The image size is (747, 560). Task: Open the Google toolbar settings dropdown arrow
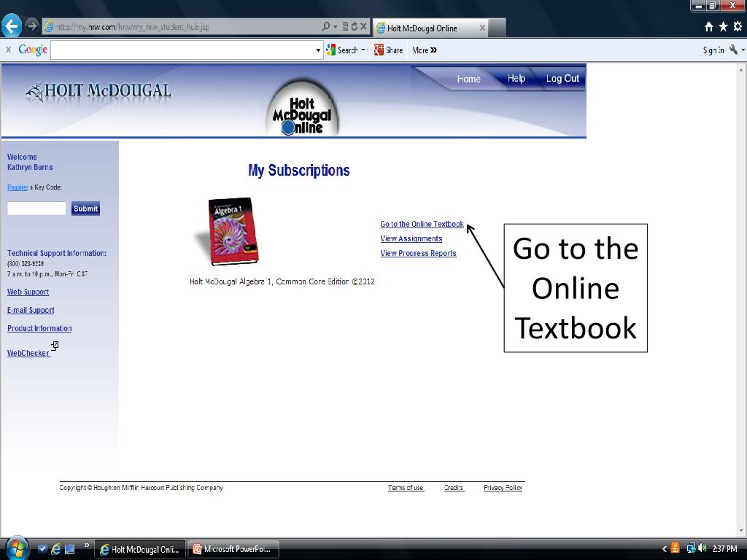[x=743, y=50]
